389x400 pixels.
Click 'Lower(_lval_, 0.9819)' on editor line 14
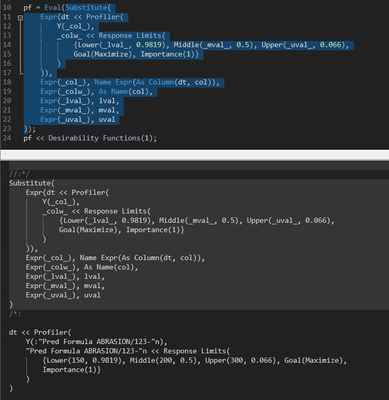point(121,45)
